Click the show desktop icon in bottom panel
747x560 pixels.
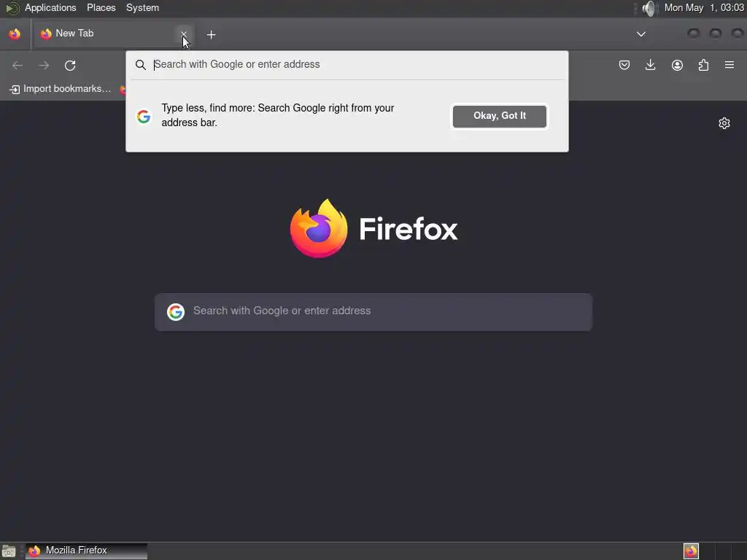9,551
